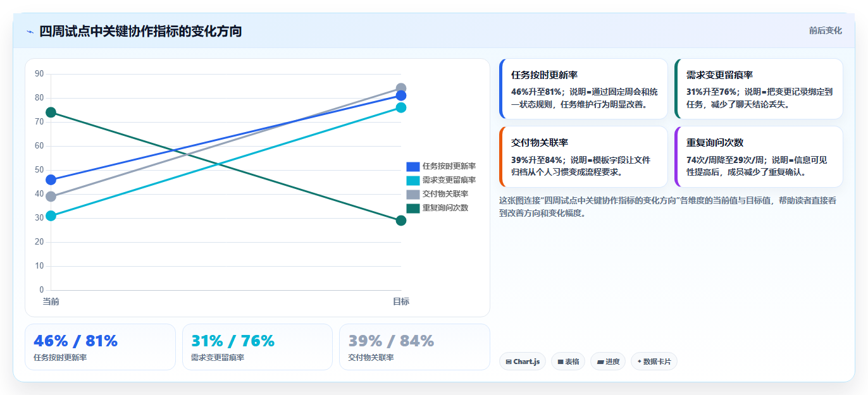Toggle the gray 交付物关联率 legend swatch
This screenshot has width=868, height=395.
[412, 194]
